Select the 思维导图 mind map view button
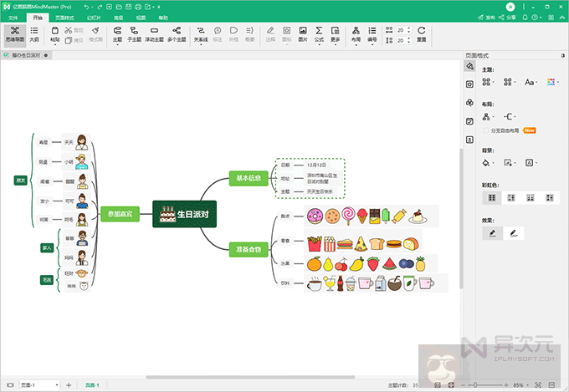 click(13, 33)
